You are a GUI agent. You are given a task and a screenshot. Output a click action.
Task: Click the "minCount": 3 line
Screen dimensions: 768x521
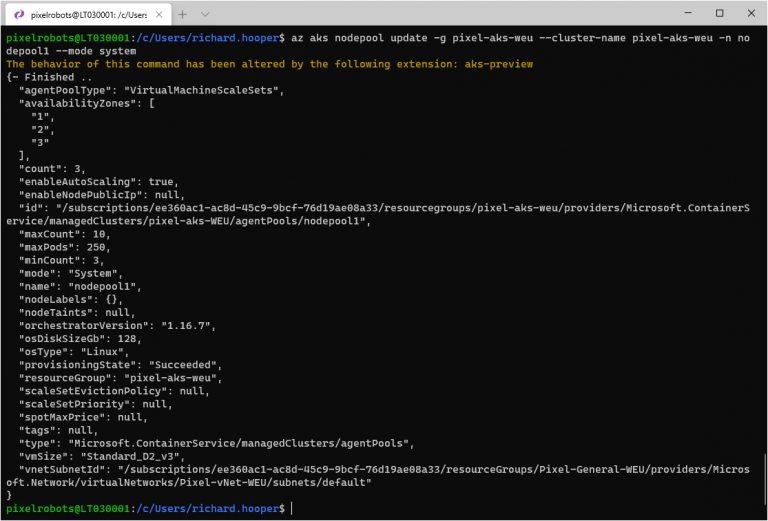tap(61, 260)
